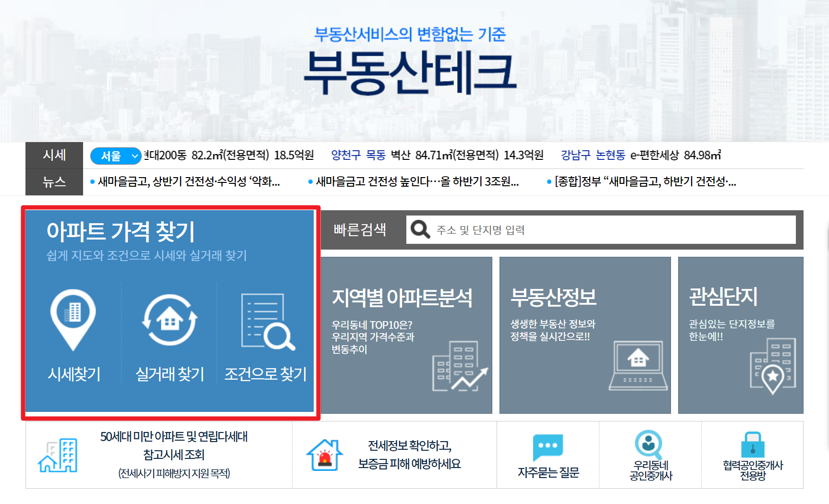
Task: Click '생생한 부동산 정보와' description text
Action: click(x=553, y=324)
